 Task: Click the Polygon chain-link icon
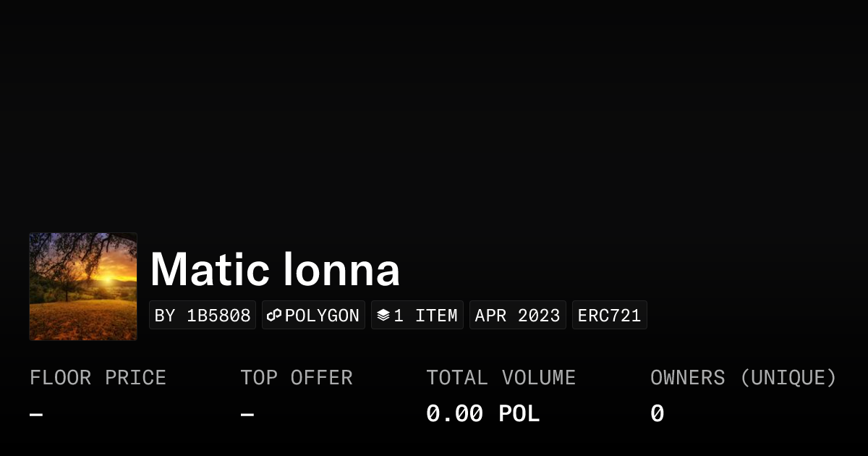point(274,315)
